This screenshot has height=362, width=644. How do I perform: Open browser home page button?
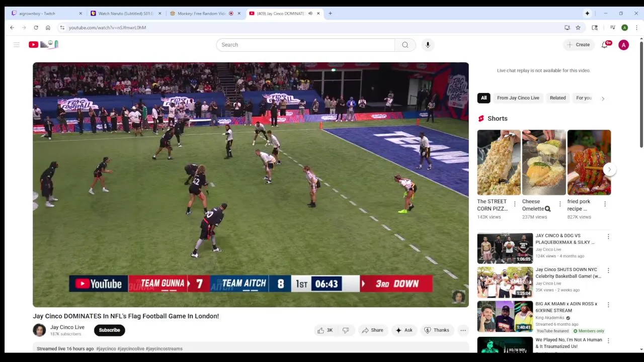click(x=48, y=28)
